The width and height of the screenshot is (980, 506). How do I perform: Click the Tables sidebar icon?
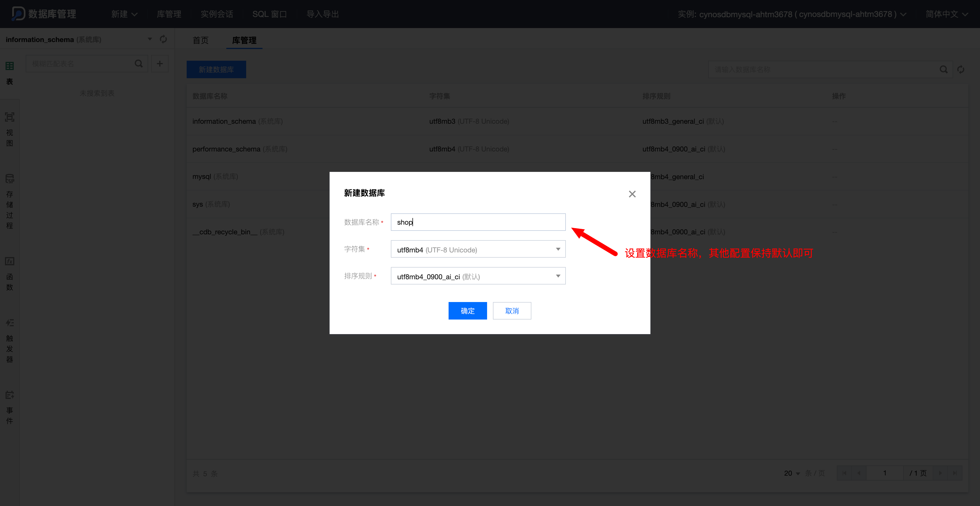tap(10, 66)
